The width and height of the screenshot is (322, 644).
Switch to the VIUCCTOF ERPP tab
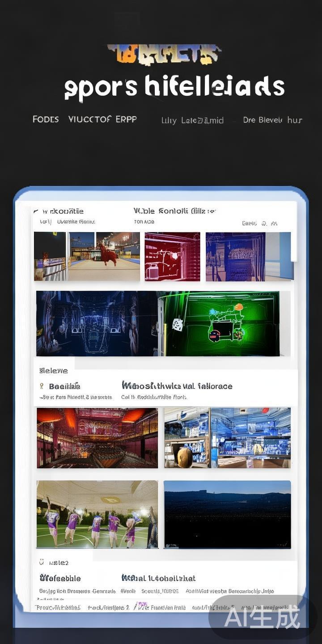tap(102, 119)
